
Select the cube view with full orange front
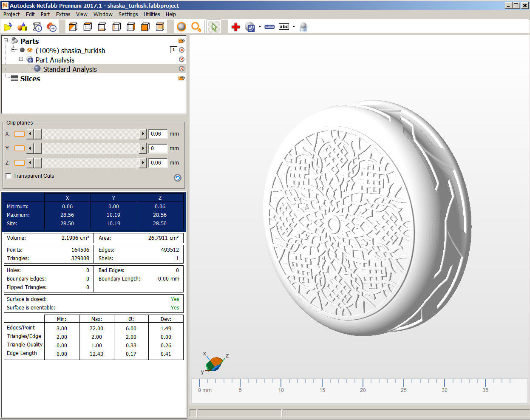point(145,27)
